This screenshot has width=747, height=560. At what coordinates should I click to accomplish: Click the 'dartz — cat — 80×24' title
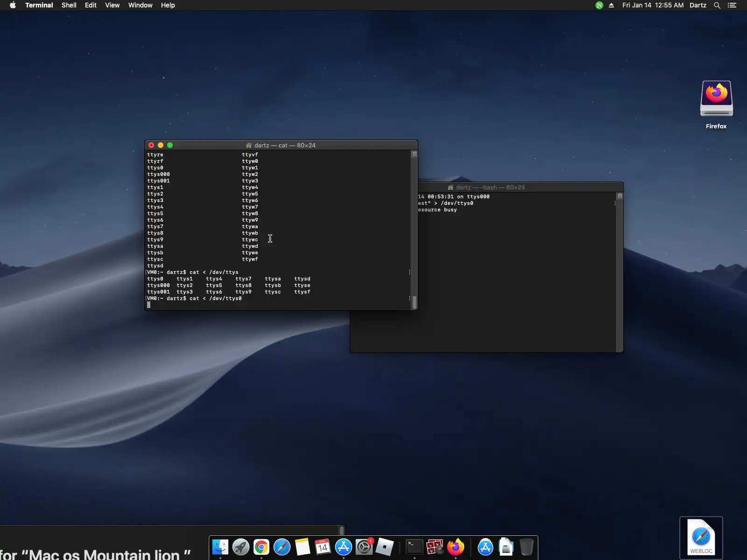(x=285, y=145)
